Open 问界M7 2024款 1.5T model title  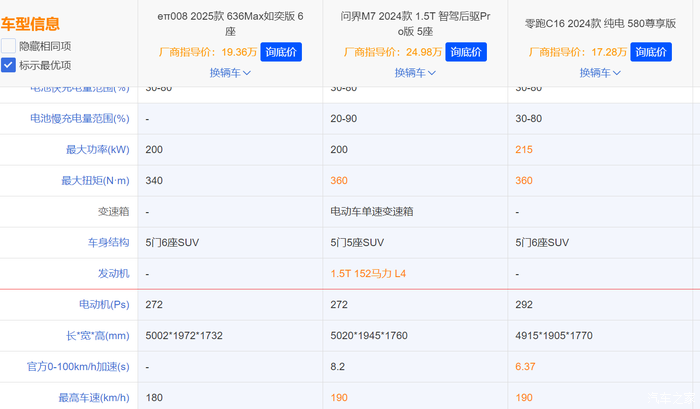pos(415,24)
